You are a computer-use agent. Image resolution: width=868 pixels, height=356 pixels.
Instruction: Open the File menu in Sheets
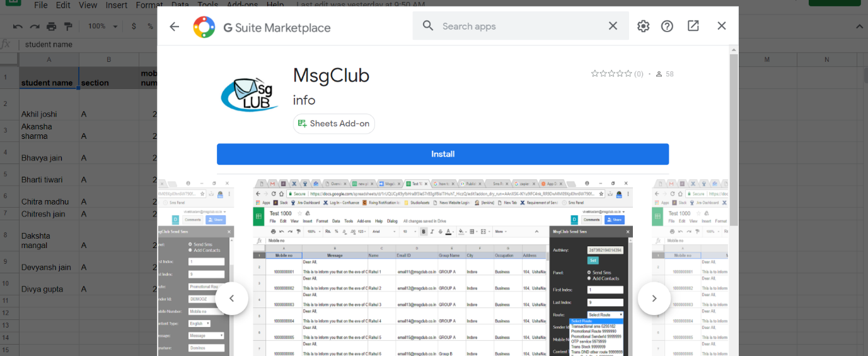41,5
